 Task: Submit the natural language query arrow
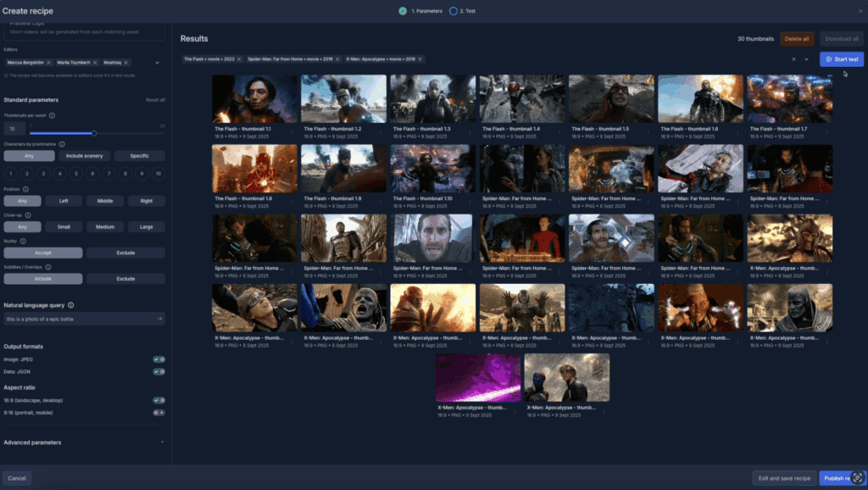[x=159, y=319]
